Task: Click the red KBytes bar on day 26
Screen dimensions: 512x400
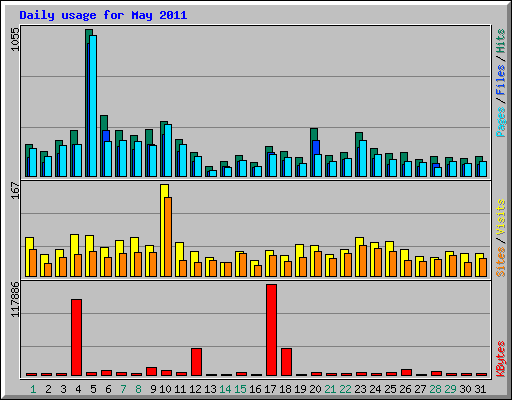Action: [x=406, y=373]
